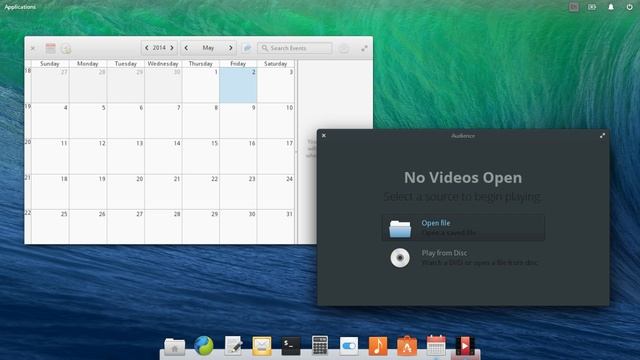Open the Files home folder in dock

174,347
